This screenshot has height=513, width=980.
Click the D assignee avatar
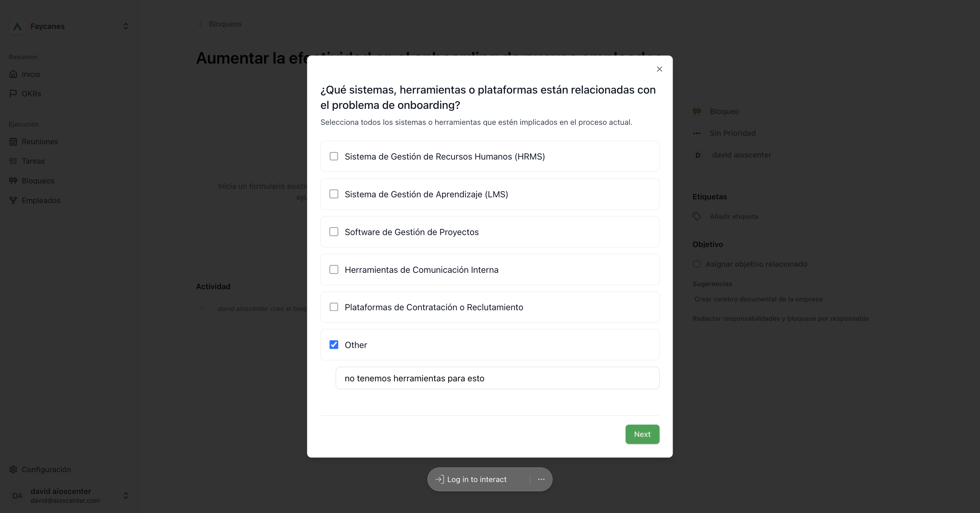click(698, 155)
